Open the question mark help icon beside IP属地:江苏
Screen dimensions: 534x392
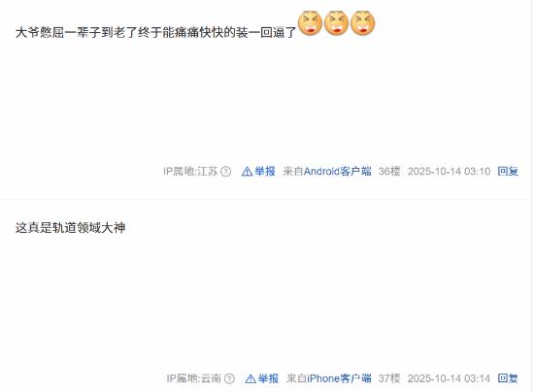[226, 171]
